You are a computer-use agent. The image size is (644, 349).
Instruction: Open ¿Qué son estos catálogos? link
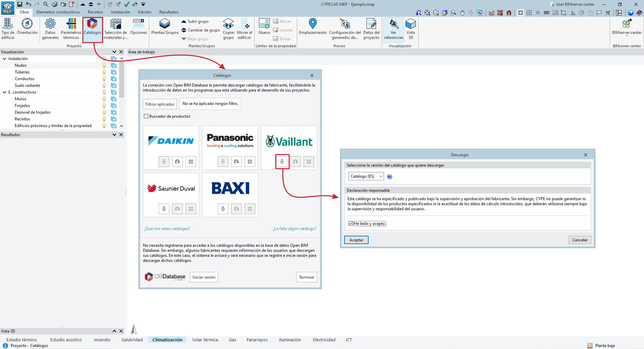167,229
